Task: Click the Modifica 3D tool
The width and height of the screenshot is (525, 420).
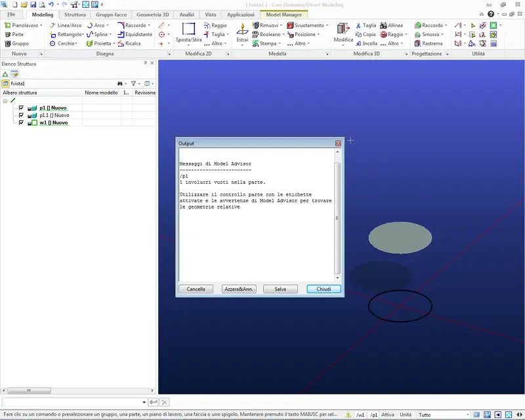Action: tap(343, 33)
